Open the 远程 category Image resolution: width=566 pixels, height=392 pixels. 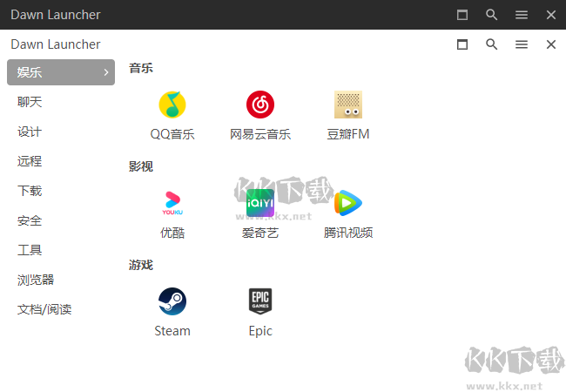tap(30, 161)
